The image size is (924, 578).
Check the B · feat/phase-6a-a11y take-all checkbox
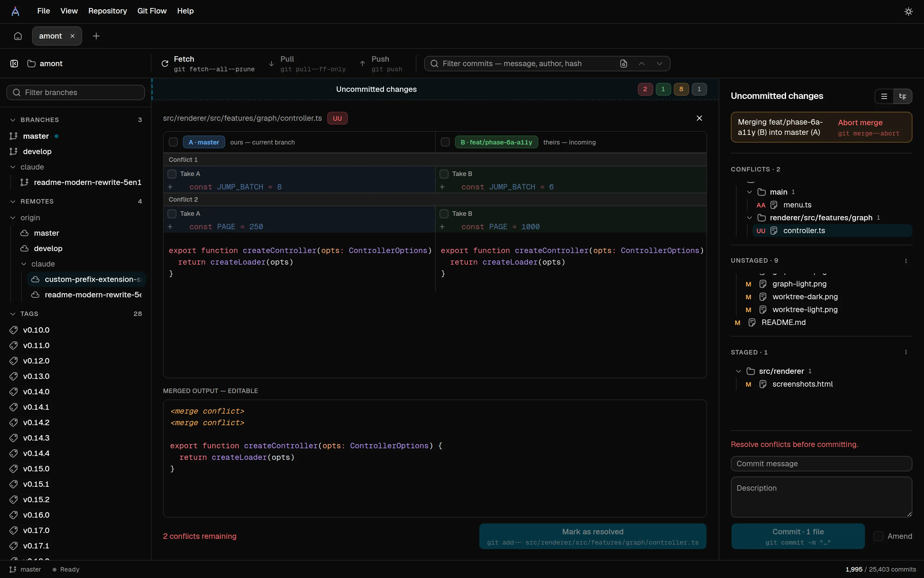pos(445,142)
